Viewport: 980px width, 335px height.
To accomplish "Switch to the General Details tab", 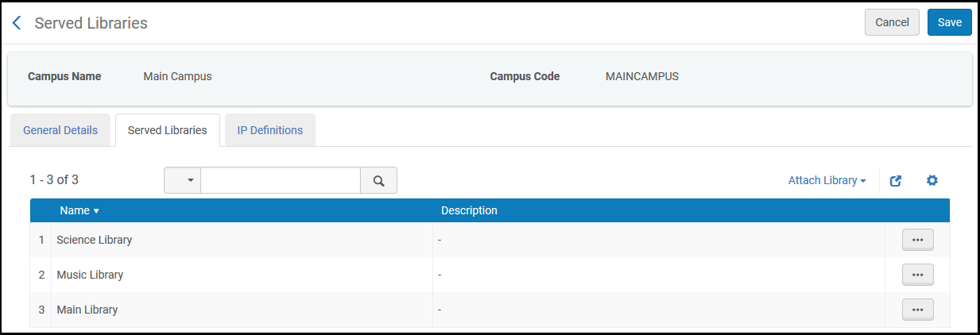I will 60,130.
